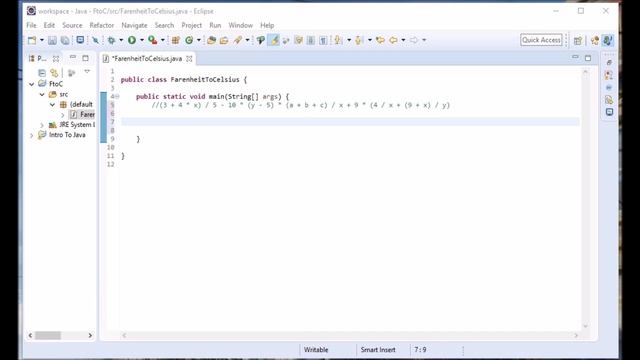This screenshot has height=360, width=640.
Task: Open the Run menu
Action: tap(215, 25)
